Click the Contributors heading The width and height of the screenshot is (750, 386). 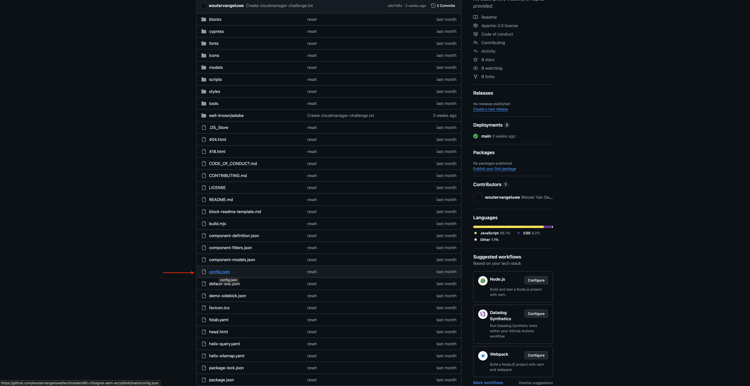click(x=487, y=185)
